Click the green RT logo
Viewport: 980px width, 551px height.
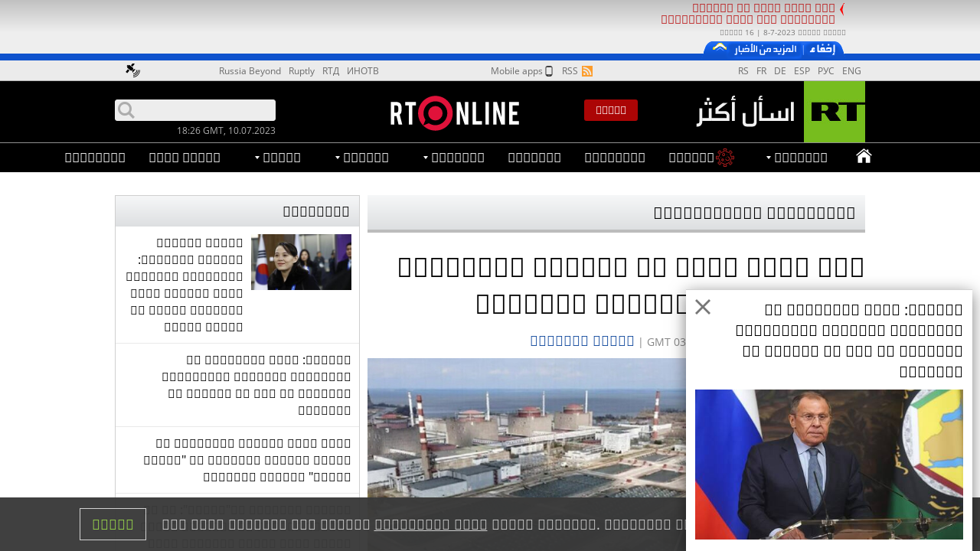[x=835, y=112]
